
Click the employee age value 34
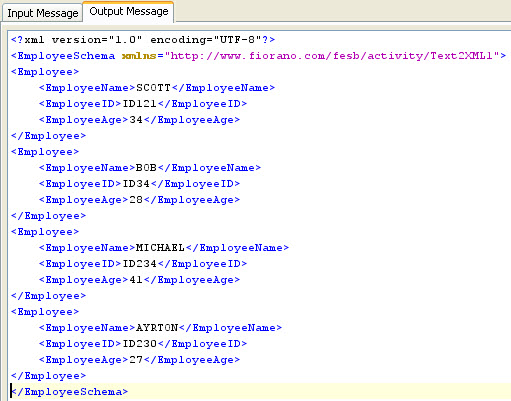(x=136, y=120)
